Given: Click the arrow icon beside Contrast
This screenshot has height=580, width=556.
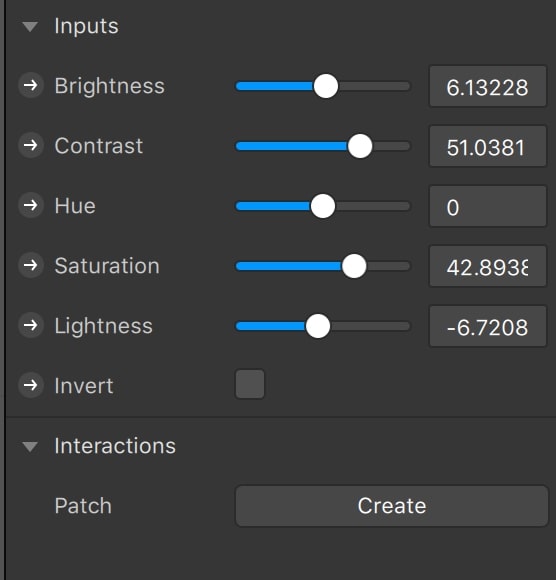Looking at the screenshot, I should tap(31, 145).
